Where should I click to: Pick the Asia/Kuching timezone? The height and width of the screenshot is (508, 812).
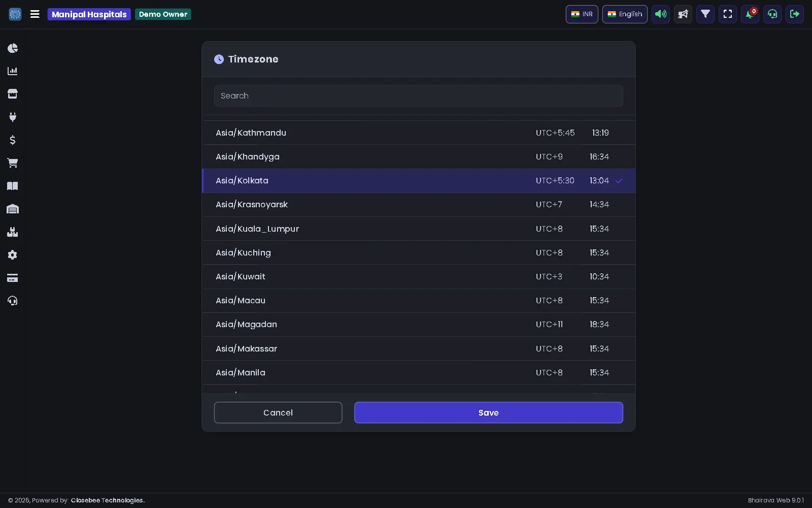click(x=419, y=252)
